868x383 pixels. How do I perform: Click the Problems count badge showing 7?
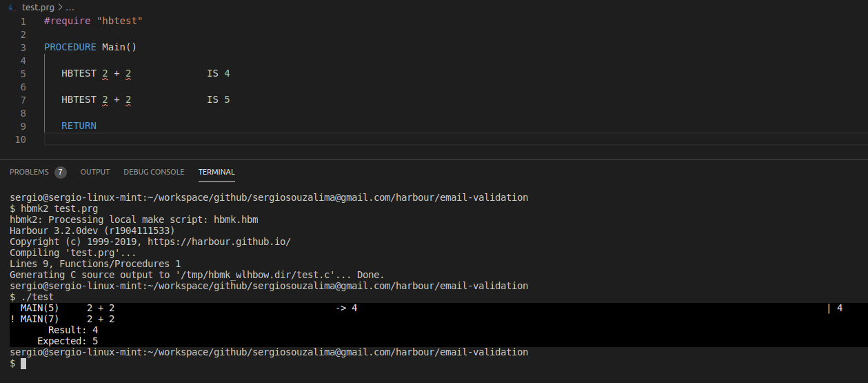click(x=61, y=172)
